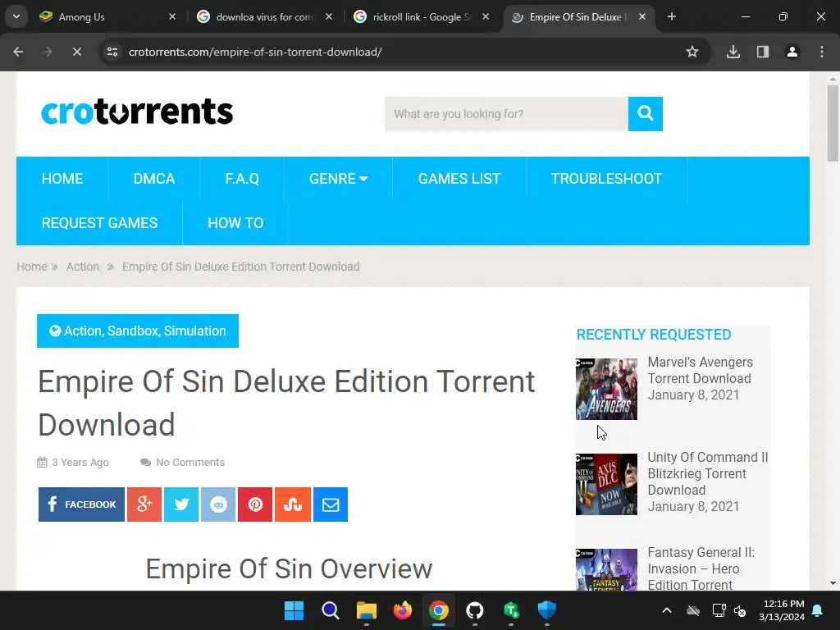Share via Google Plus icon
840x630 pixels.
144,504
